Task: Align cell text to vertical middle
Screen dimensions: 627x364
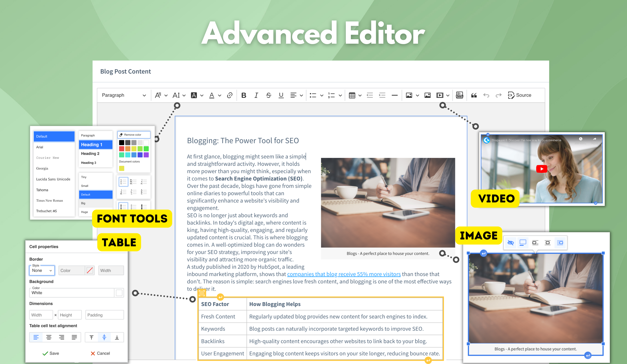Action: tap(104, 337)
